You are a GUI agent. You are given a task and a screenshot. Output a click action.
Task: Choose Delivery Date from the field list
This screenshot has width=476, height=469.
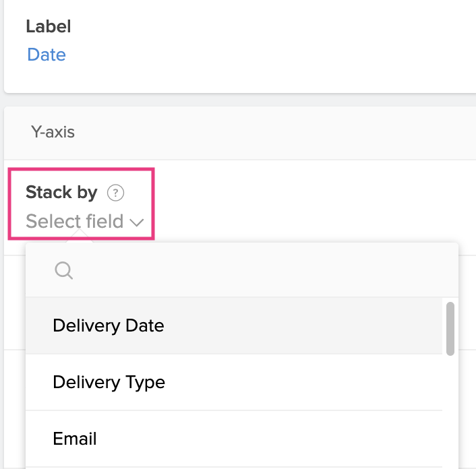(x=108, y=325)
